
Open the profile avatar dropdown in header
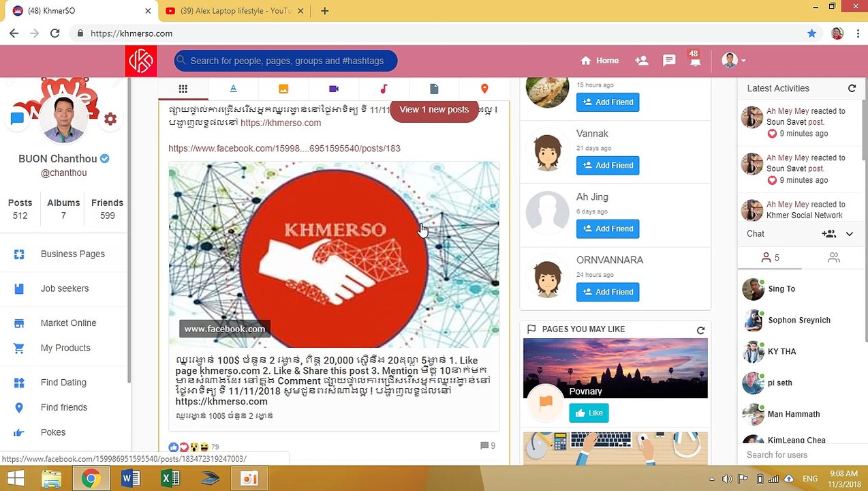coord(734,61)
